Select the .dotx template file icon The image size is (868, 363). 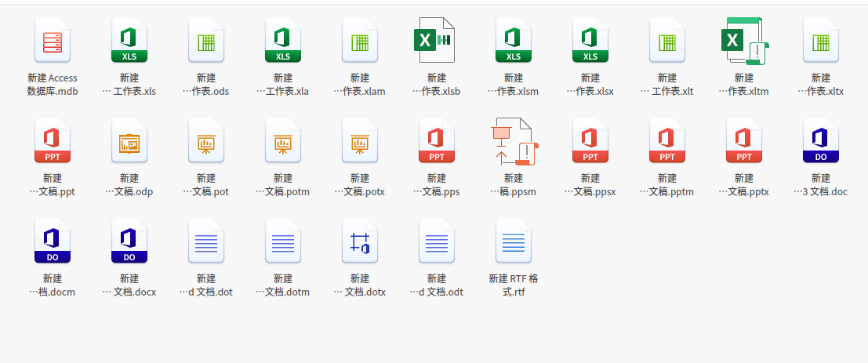(x=360, y=241)
